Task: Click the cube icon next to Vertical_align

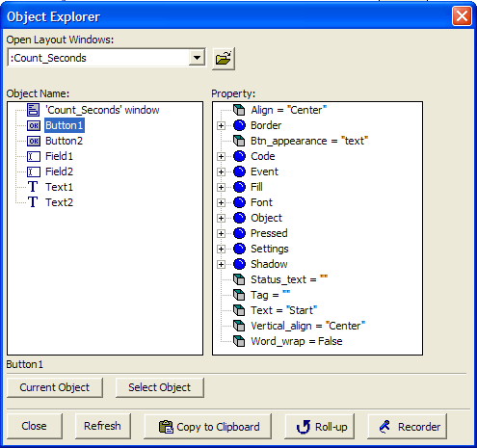Action: coord(239,326)
